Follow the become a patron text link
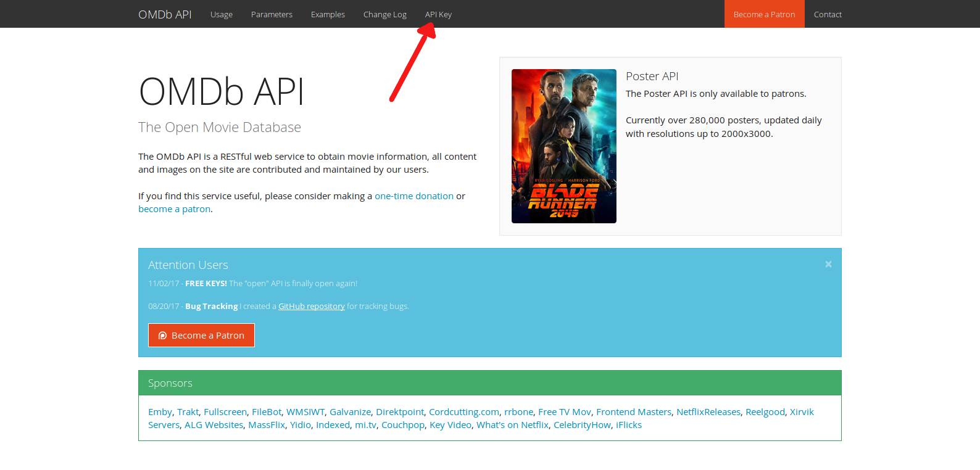 [174, 209]
